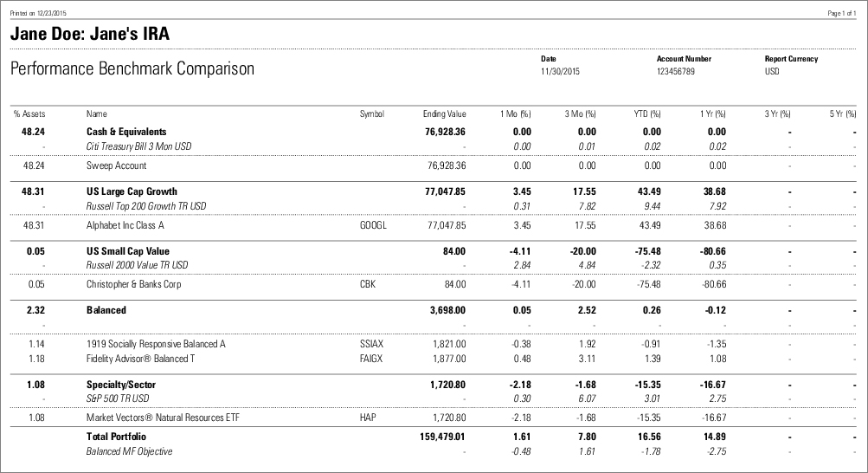868x473 pixels.
Task: Select the Cash & Equivalents category row
Action: [126, 132]
